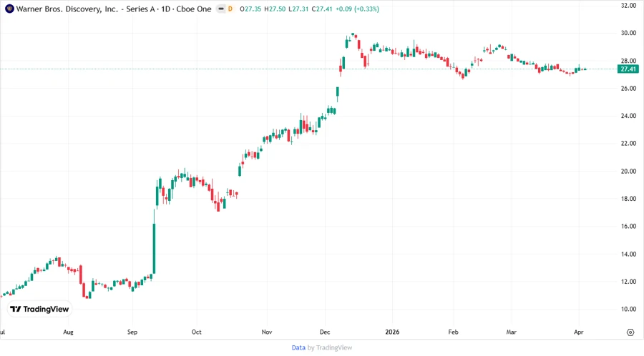Click the 18.00 price axis label
The width and height of the screenshot is (644, 356).
628,199
